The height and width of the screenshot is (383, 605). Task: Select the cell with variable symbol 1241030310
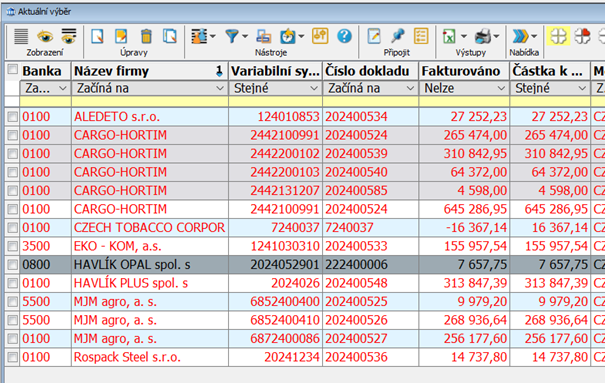[275, 246]
